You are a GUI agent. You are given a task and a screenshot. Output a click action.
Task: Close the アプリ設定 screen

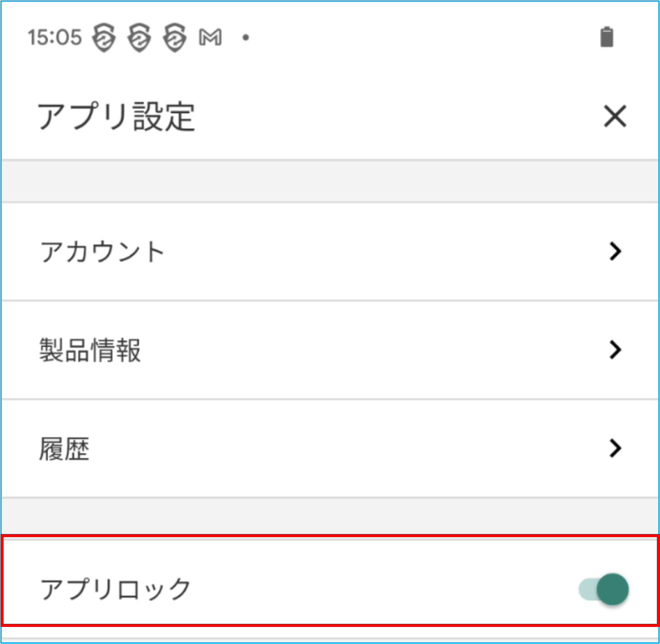pyautogui.click(x=615, y=117)
